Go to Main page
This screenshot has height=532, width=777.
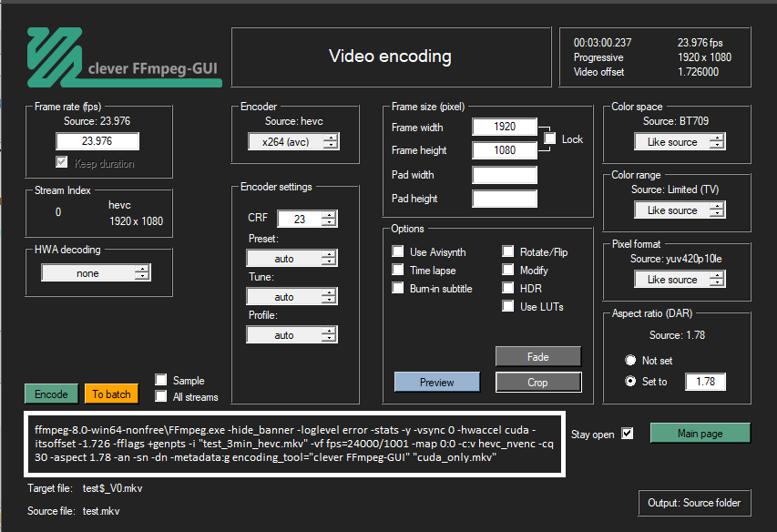click(700, 433)
